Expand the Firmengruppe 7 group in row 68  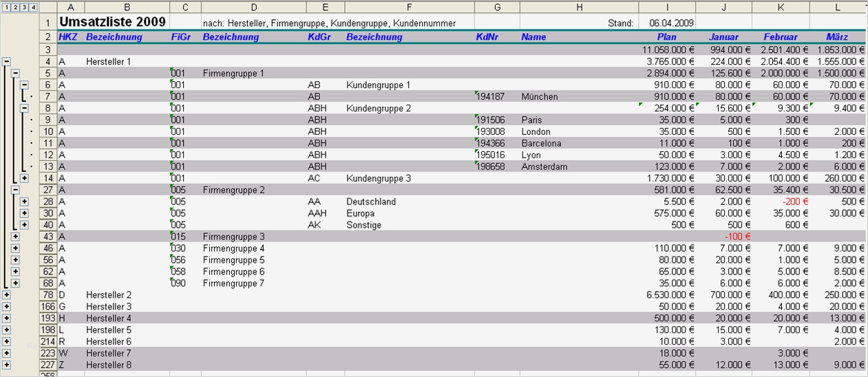point(15,283)
